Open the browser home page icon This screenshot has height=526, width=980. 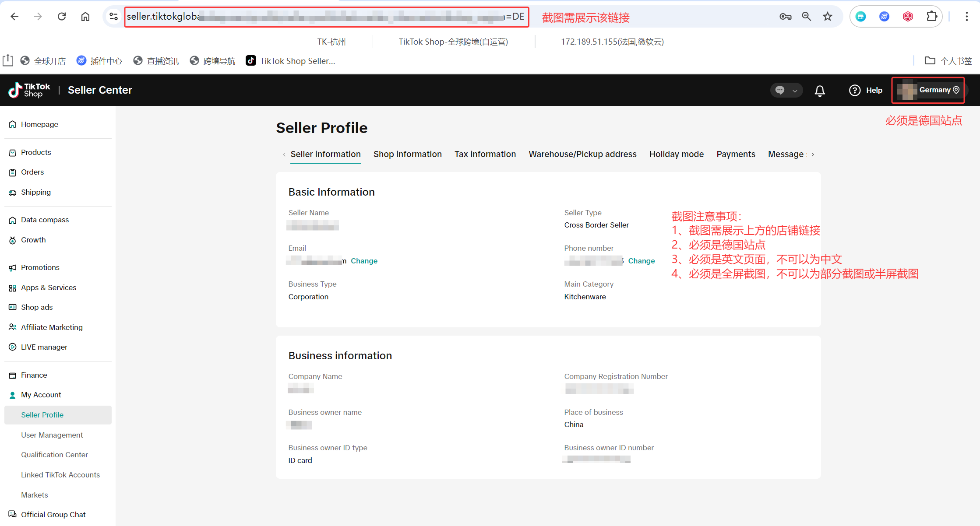85,17
